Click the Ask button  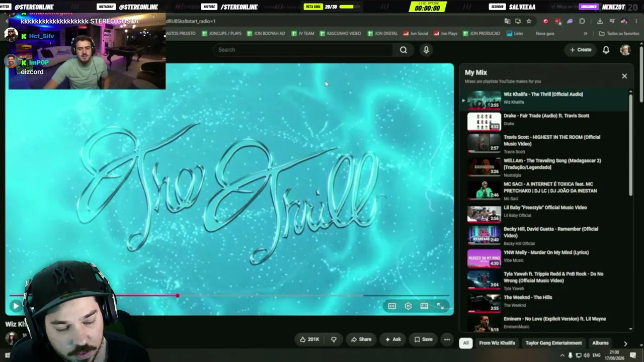coord(393,339)
